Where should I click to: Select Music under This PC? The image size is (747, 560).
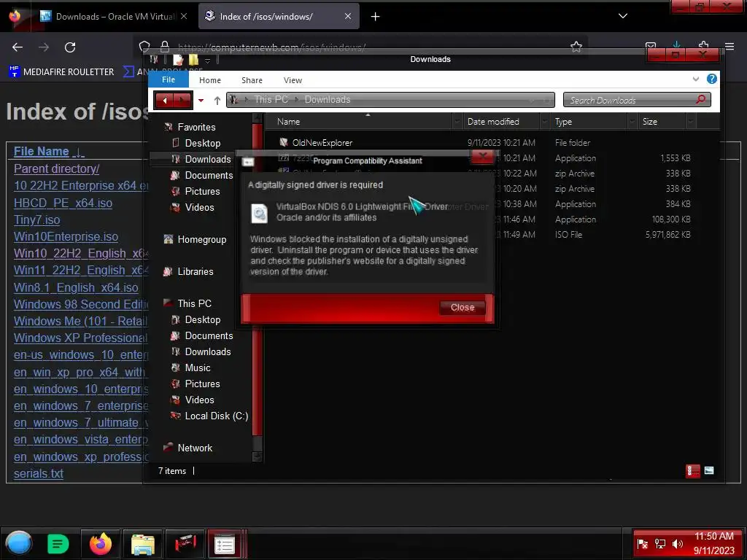point(197,367)
